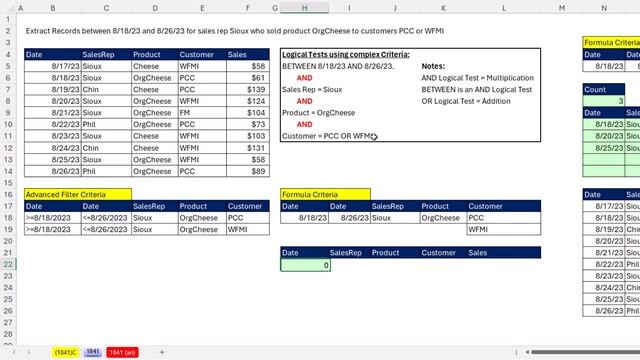Select the column B header
This screenshot has width=640, height=360.
click(x=53, y=8)
